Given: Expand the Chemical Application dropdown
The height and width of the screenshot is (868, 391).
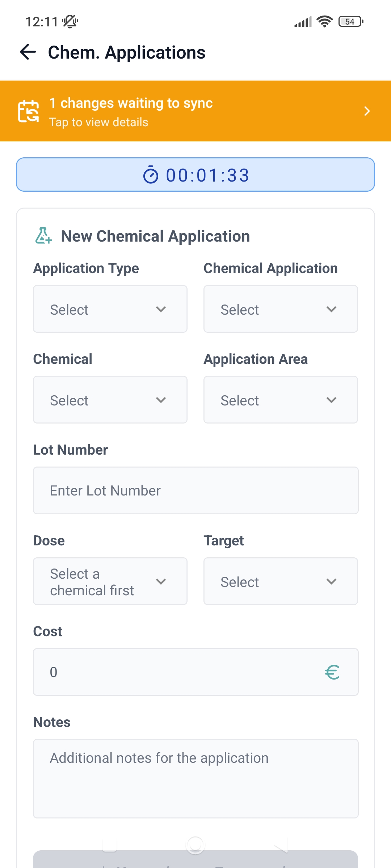Looking at the screenshot, I should [x=281, y=309].
